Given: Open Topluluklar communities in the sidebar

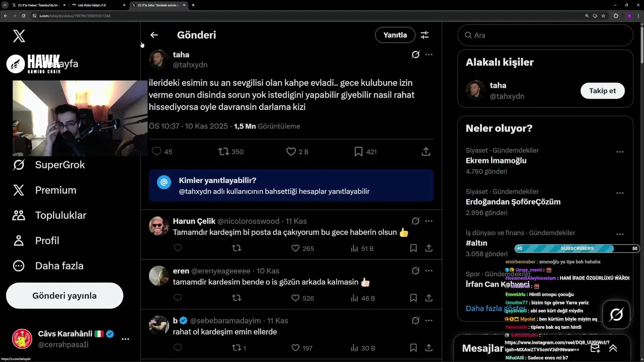Looking at the screenshot, I should [x=49, y=215].
